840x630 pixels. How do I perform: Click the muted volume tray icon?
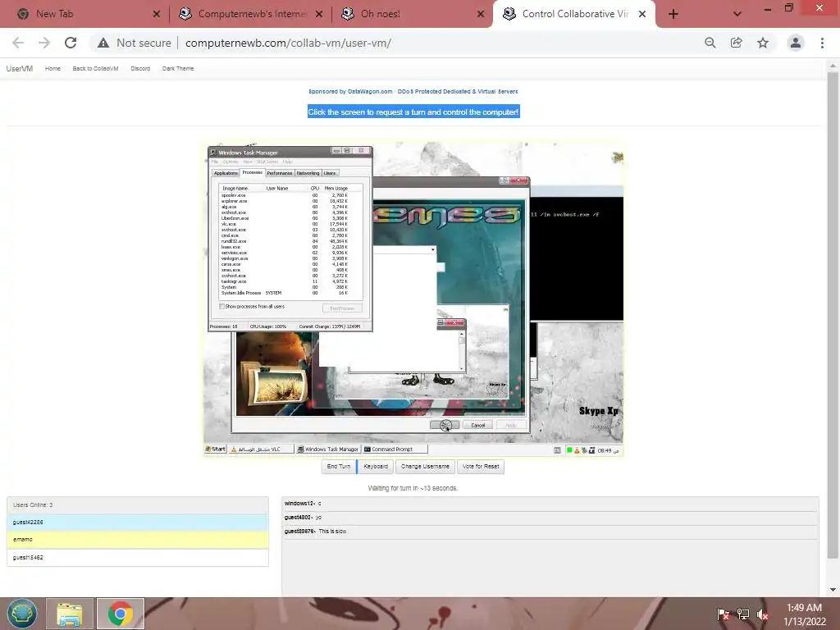[x=763, y=614]
